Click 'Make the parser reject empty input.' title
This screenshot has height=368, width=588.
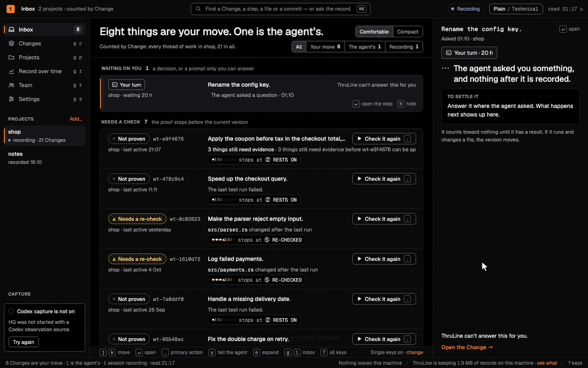pos(255,219)
